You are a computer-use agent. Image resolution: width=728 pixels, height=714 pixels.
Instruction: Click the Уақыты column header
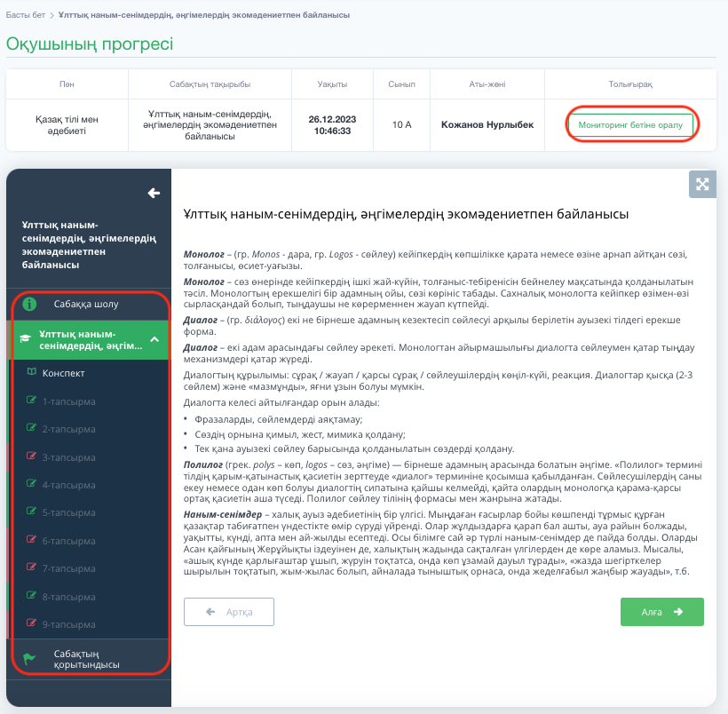pyautogui.click(x=332, y=84)
